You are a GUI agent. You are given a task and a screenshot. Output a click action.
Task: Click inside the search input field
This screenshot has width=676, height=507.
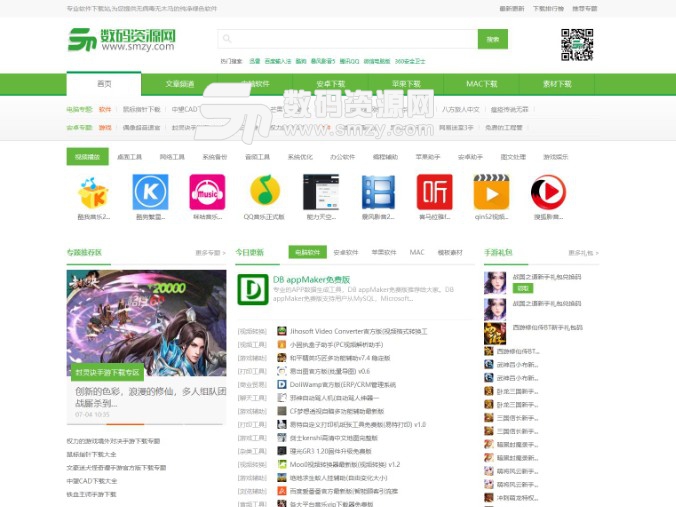[347, 39]
